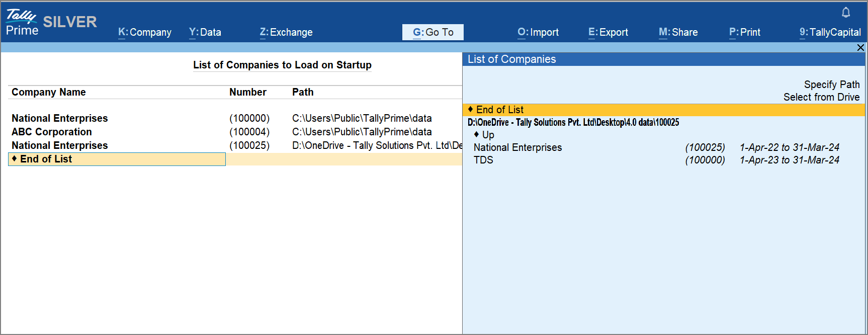The image size is (868, 335).
Task: Click the Tally Prime logo
Action: pyautogui.click(x=22, y=23)
